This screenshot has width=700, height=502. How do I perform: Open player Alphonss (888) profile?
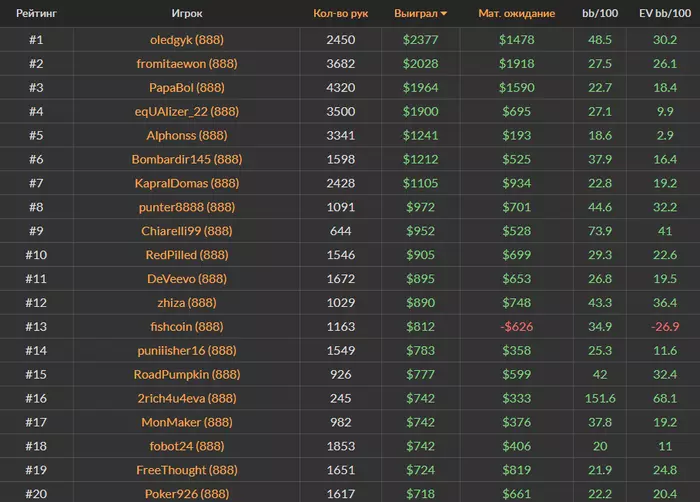[x=187, y=135]
